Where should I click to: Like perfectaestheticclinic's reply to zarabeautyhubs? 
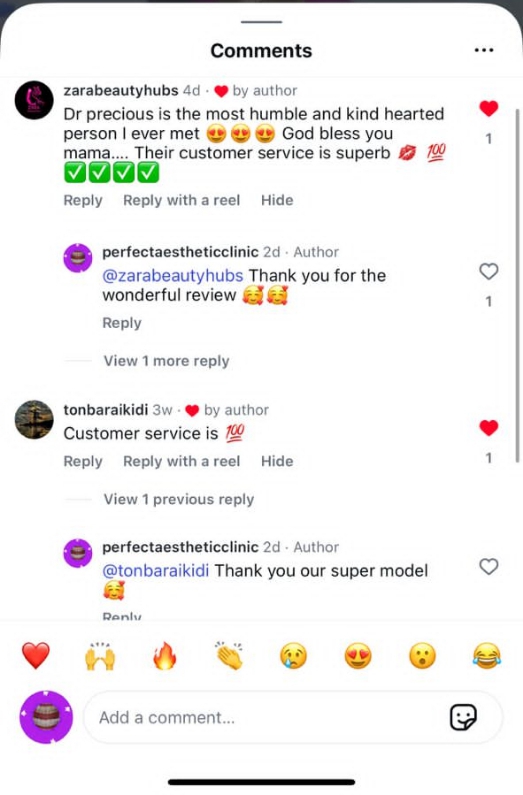[x=489, y=271]
